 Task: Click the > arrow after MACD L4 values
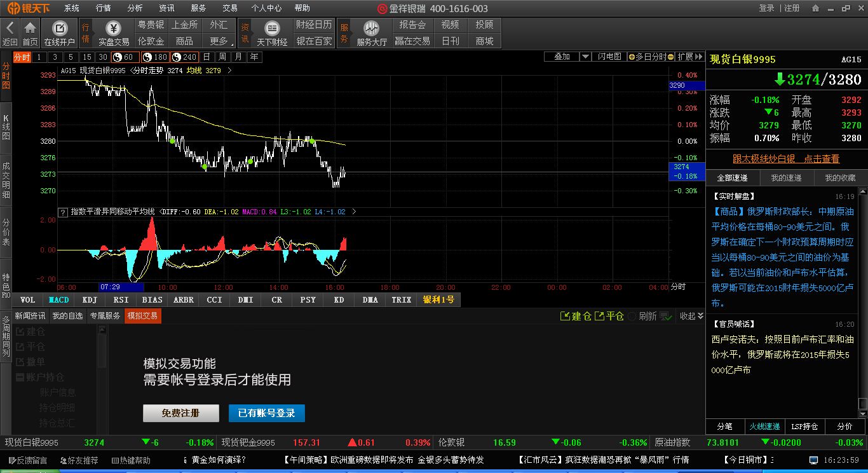354,212
